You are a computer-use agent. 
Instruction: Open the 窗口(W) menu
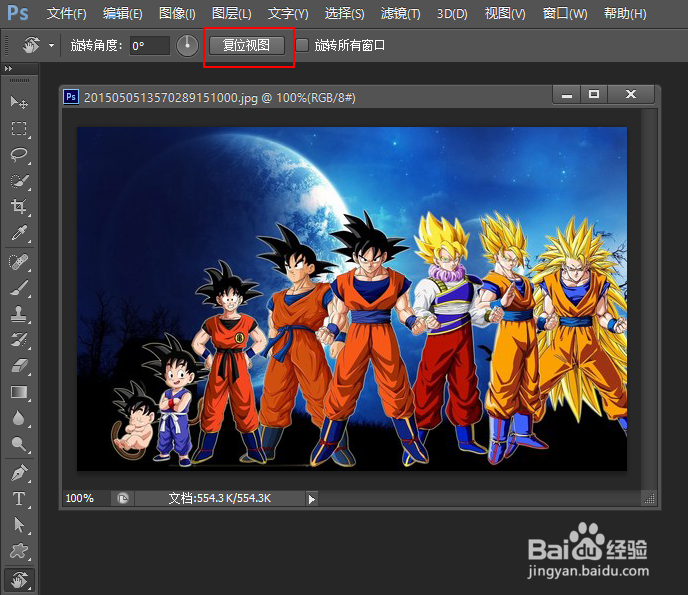[565, 14]
